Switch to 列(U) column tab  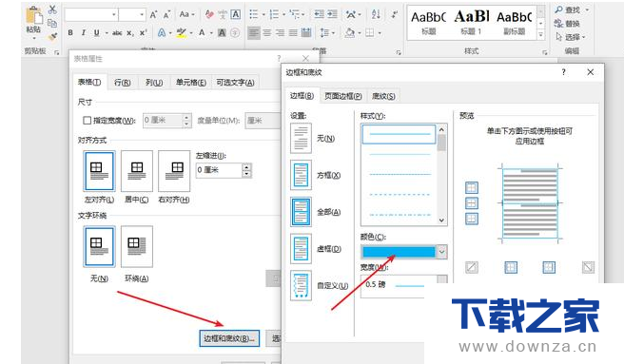(x=154, y=83)
